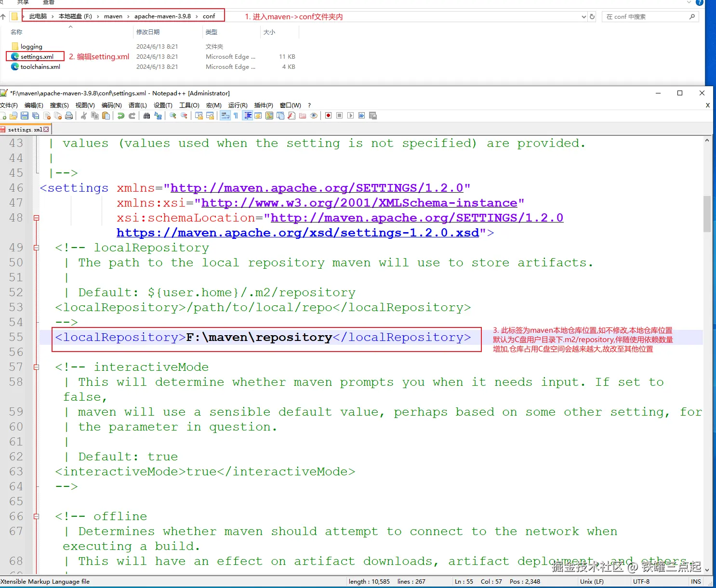Click the Cut scissors icon

point(83,116)
